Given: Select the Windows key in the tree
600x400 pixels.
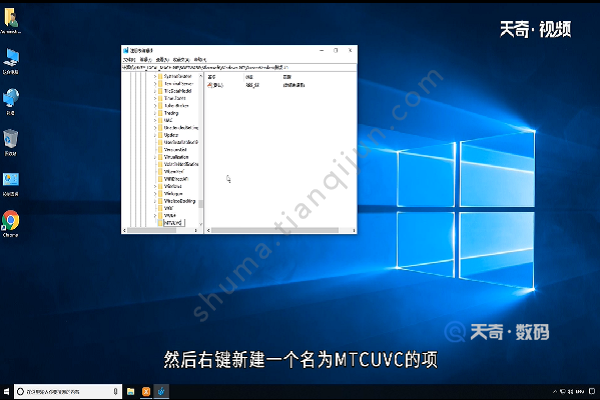Looking at the screenshot, I should pyautogui.click(x=173, y=186).
